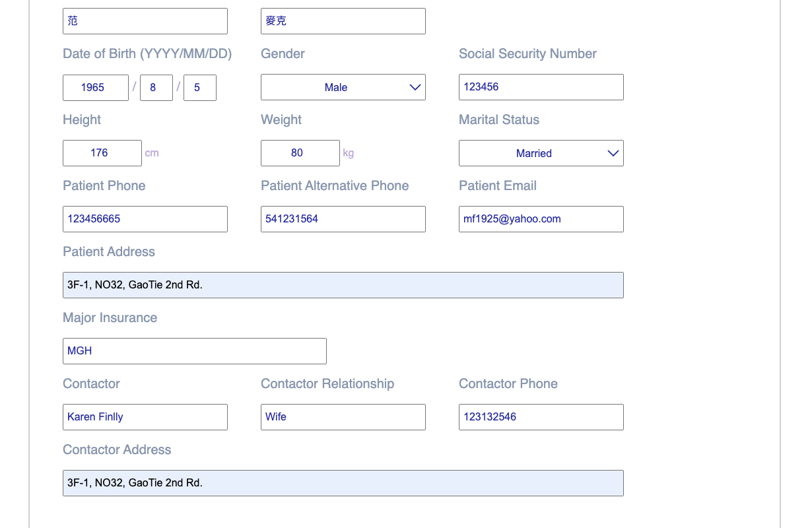Focus the Contactor Relationship field
The image size is (812, 528).
point(343,417)
